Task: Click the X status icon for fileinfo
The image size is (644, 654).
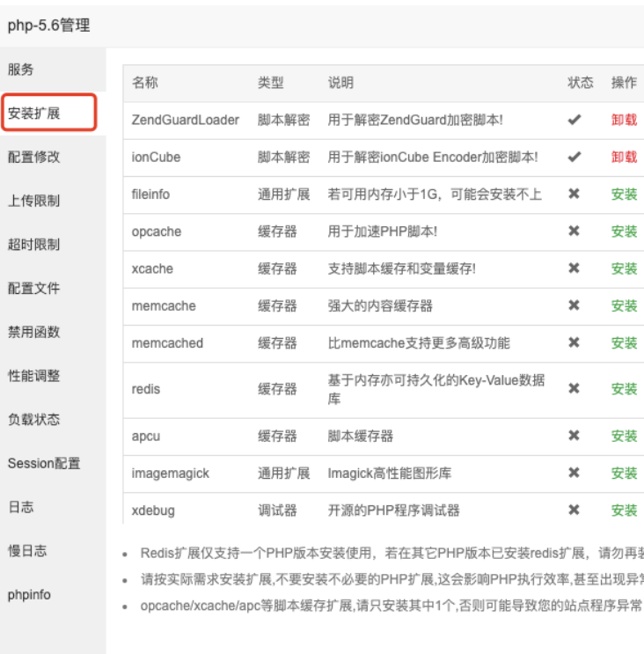Action: [x=574, y=194]
